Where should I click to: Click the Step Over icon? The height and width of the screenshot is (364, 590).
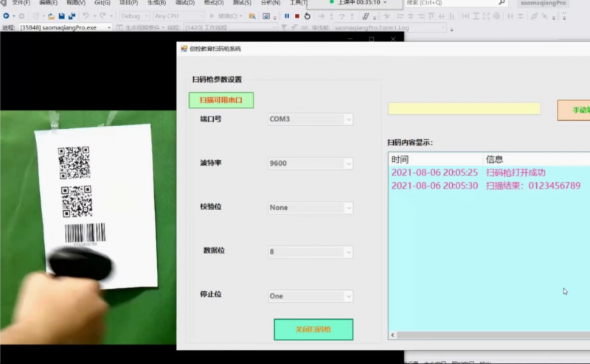[341, 16]
